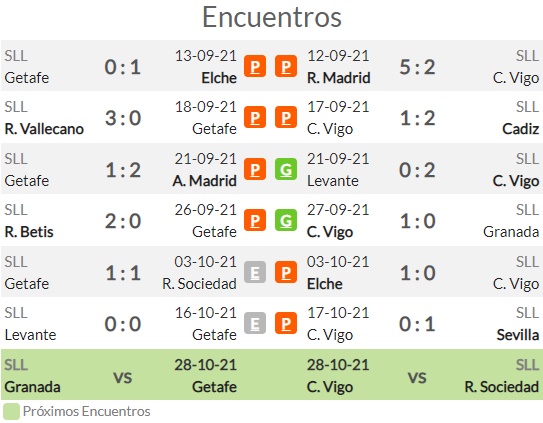543x423 pixels.
Task: Click orange P badge for Sevilla match
Action: click(x=286, y=323)
